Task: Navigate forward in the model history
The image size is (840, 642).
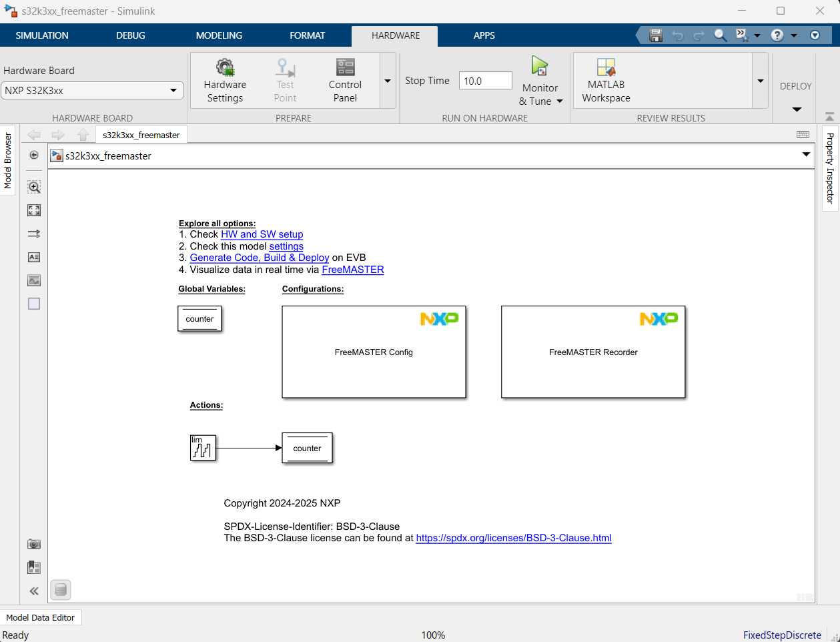Action: tap(58, 135)
